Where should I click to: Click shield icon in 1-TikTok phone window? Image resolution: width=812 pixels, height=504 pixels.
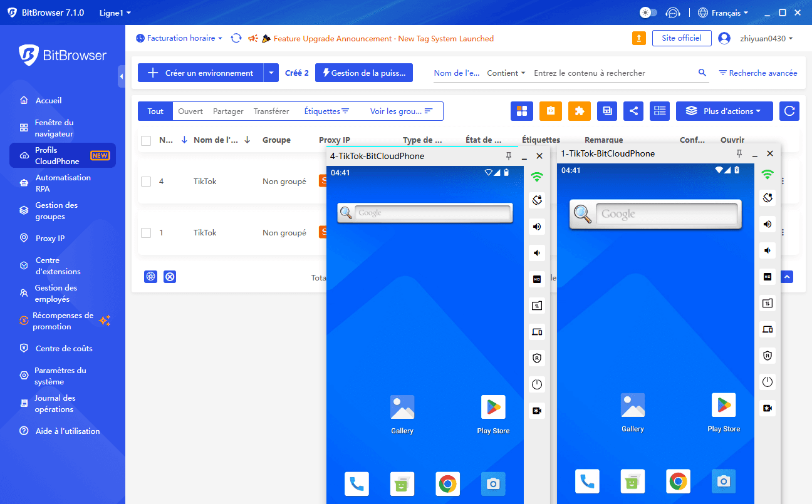tap(768, 356)
